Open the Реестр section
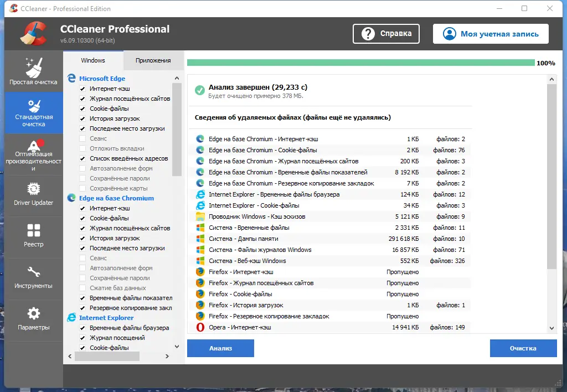The width and height of the screenshot is (567, 392). point(33,238)
